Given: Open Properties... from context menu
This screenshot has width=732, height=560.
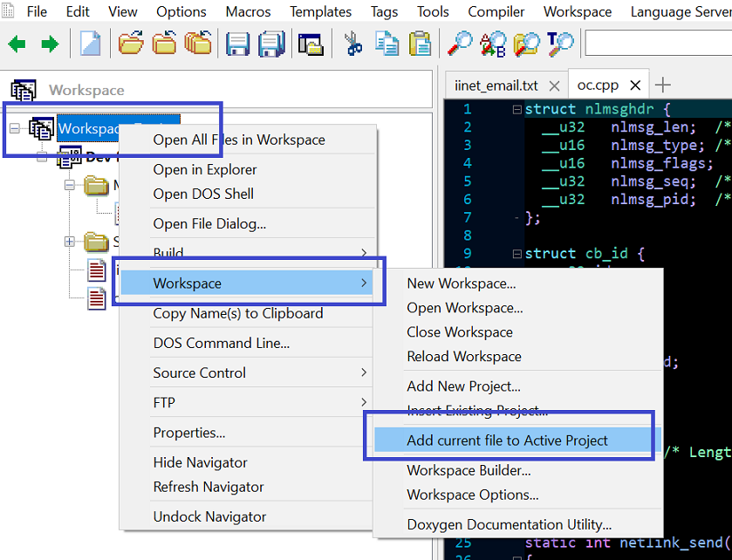Looking at the screenshot, I should (x=247, y=433).
